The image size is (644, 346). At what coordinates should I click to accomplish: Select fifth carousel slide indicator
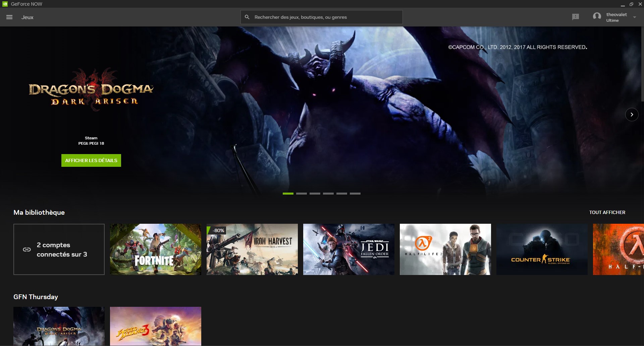point(342,194)
